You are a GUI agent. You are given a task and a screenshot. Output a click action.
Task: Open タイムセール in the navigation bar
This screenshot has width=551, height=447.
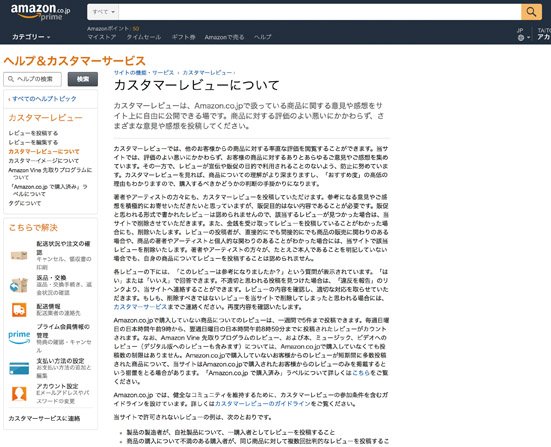tap(144, 37)
